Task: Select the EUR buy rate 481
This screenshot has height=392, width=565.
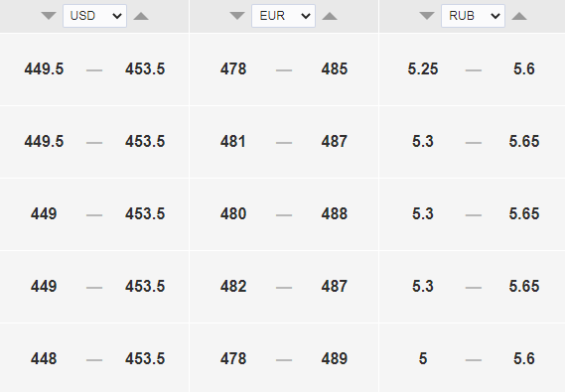Action: [233, 142]
